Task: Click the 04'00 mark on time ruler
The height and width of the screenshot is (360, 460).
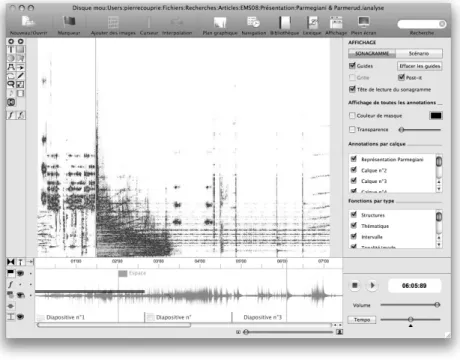Action: tap(200, 261)
